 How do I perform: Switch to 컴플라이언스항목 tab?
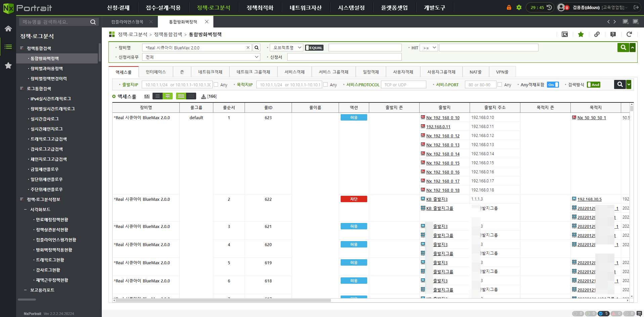tap(127, 22)
